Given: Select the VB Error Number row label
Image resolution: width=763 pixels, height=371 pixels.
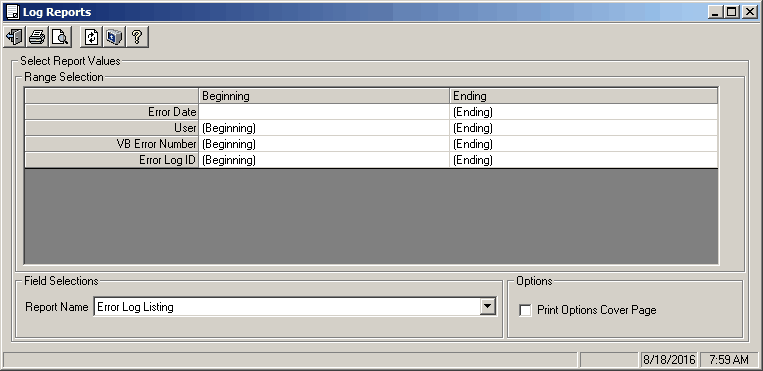Looking at the screenshot, I should pyautogui.click(x=112, y=144).
